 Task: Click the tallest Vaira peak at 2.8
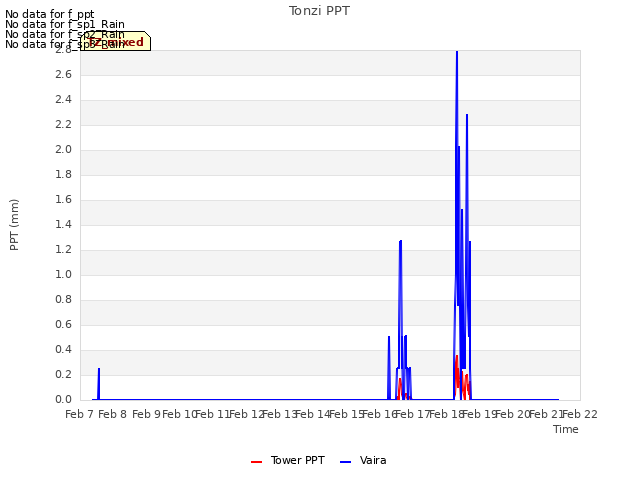point(457,52)
